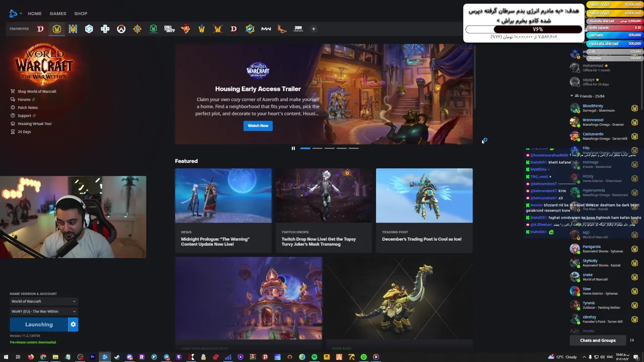Select the WoW Classic green icon
644x362 pixels.
click(153, 29)
